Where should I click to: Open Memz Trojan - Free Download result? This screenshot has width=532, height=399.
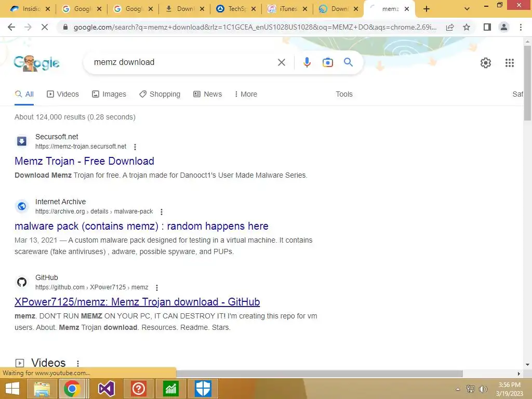click(x=84, y=161)
